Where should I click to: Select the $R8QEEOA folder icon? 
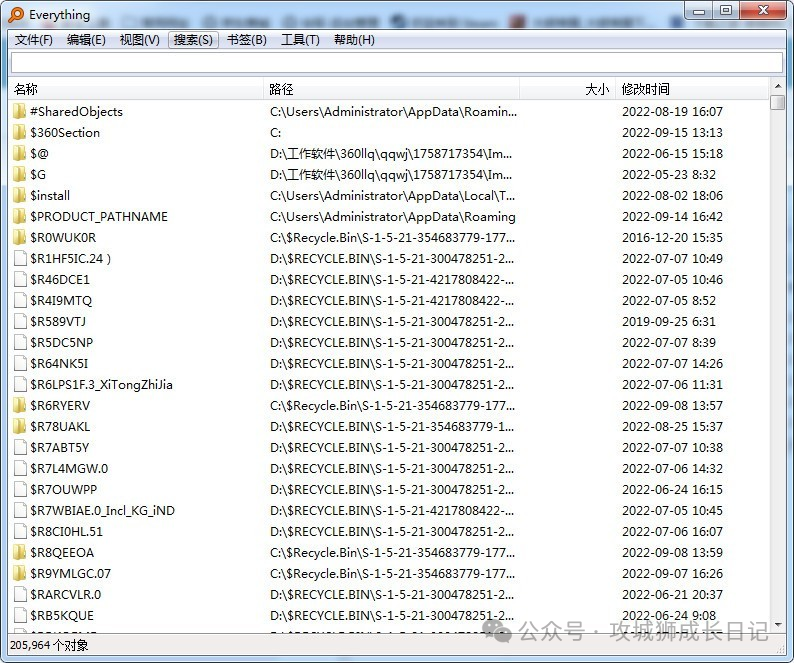(19, 553)
